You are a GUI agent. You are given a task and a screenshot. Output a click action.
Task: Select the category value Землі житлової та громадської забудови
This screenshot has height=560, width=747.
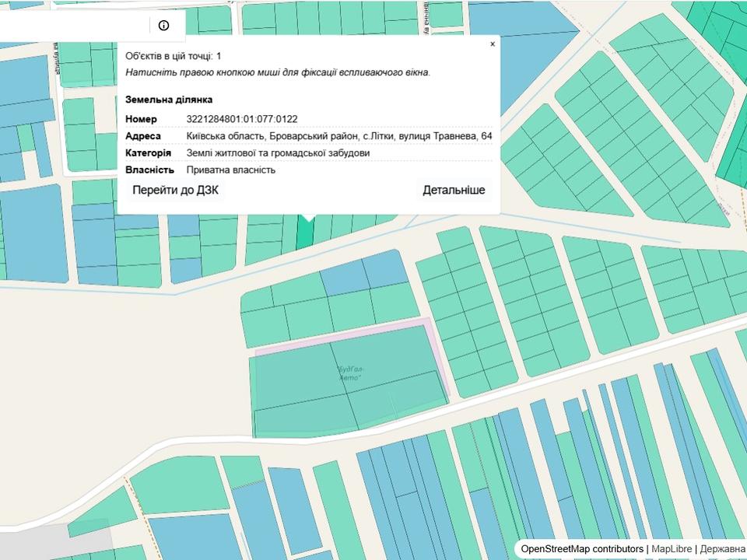(x=278, y=153)
